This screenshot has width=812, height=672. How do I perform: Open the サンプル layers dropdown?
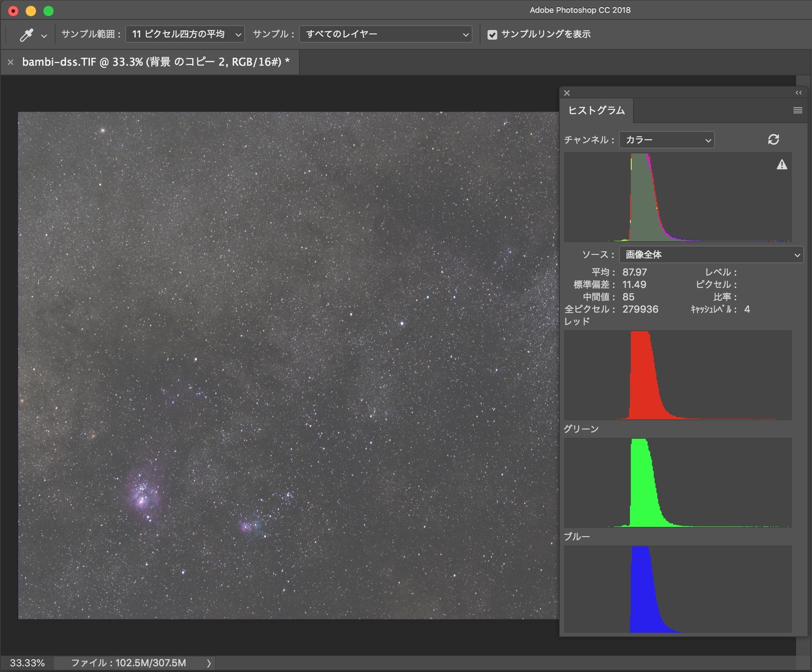click(x=386, y=34)
